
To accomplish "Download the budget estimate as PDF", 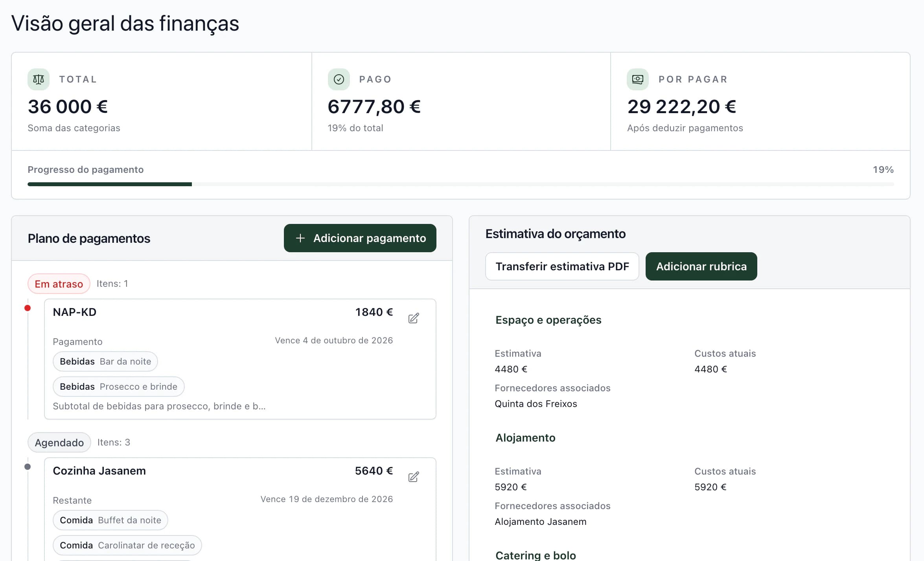I will 562,266.
